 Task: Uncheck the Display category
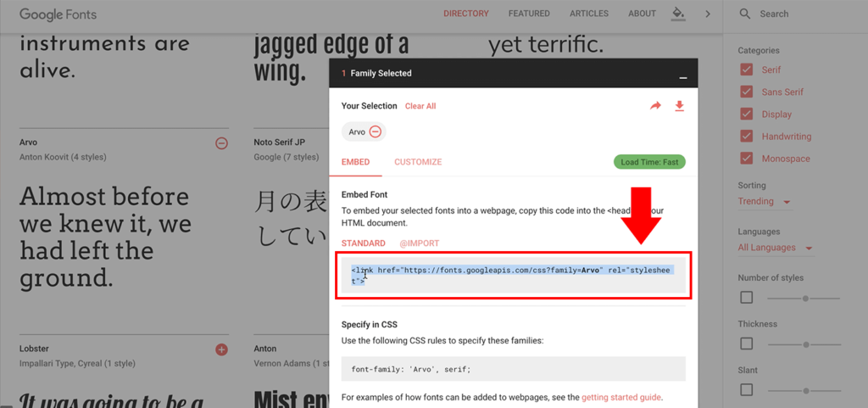(747, 115)
